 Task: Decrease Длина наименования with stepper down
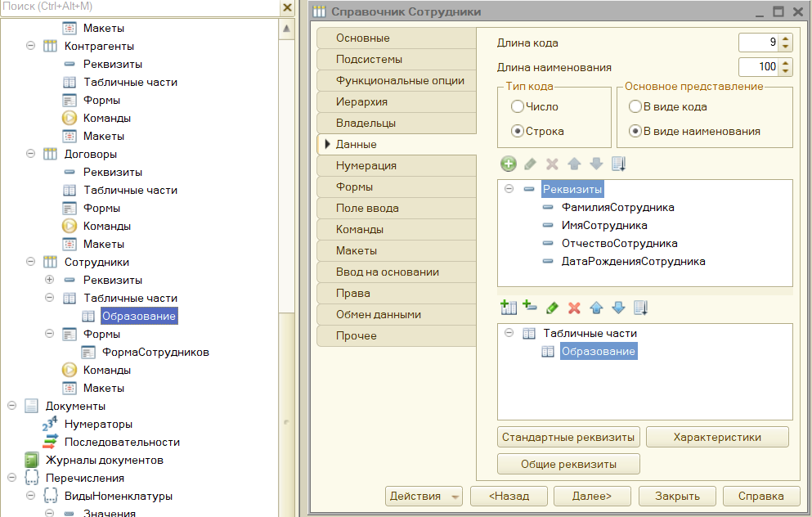[x=786, y=71]
